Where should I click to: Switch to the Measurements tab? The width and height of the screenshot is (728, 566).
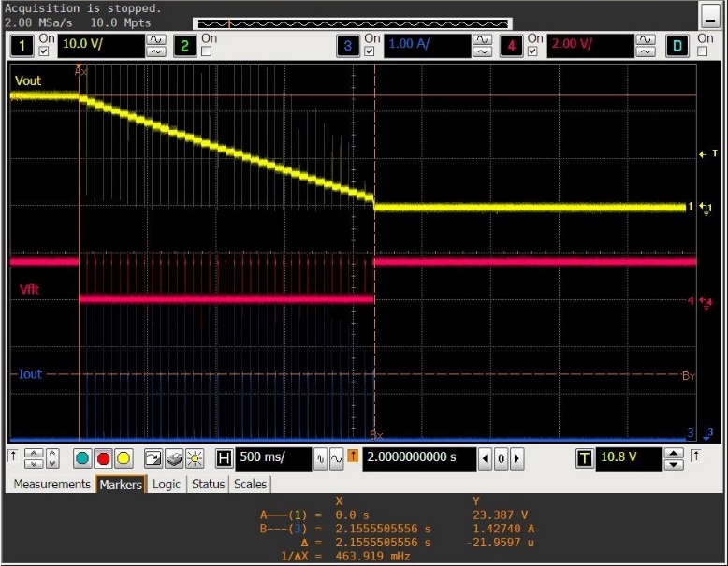51,484
